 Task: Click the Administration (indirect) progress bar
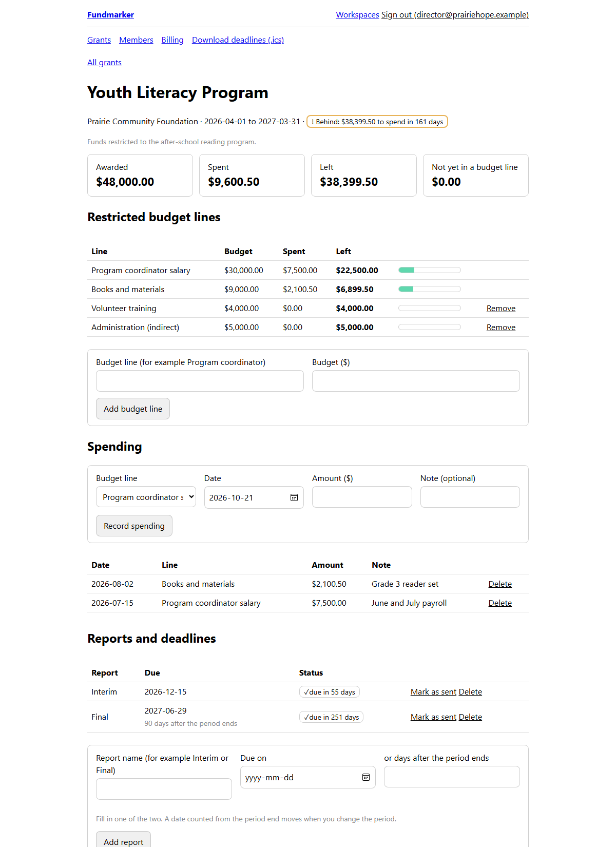[x=430, y=327]
